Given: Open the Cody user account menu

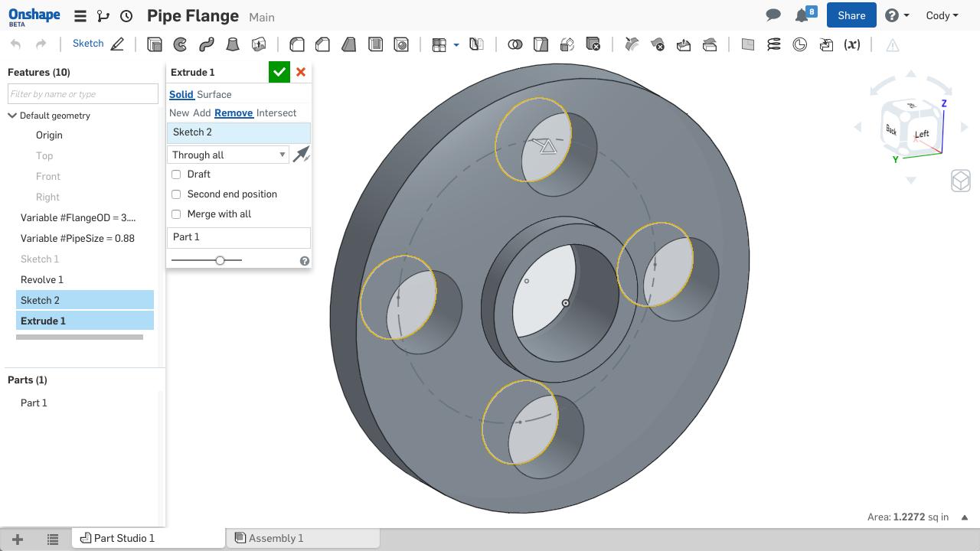Looking at the screenshot, I should pos(941,15).
